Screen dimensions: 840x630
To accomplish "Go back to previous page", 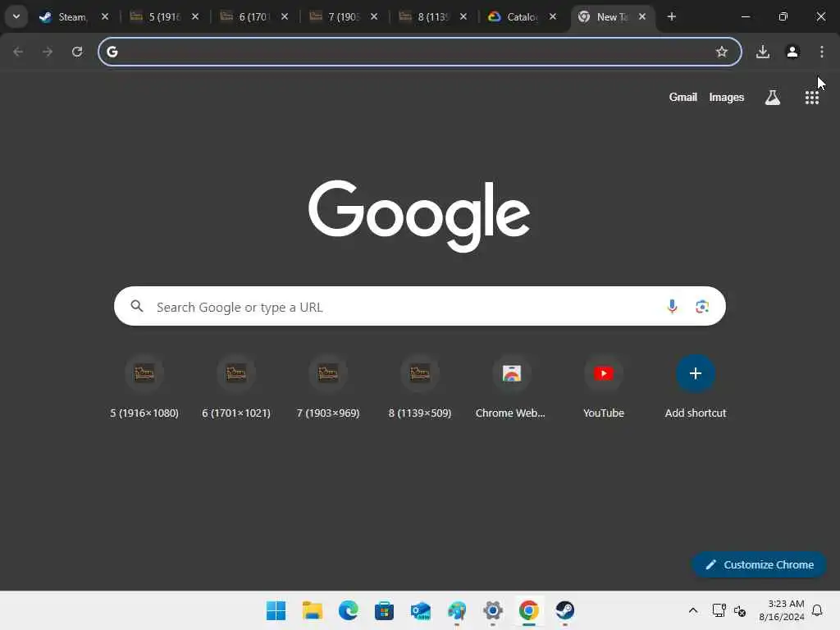I will [x=18, y=52].
